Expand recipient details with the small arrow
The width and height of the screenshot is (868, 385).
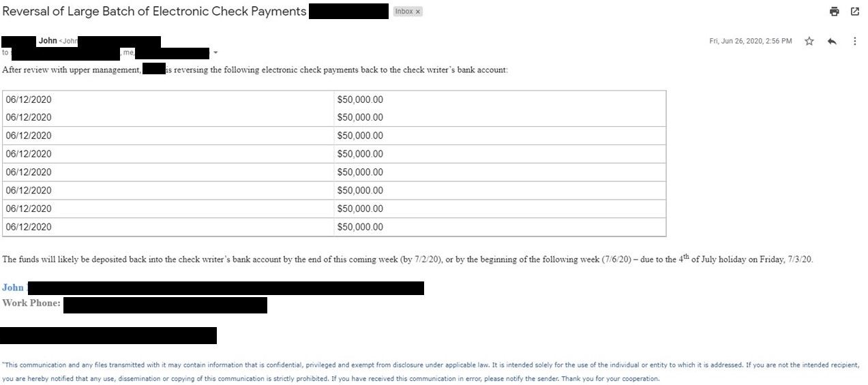[x=215, y=52]
